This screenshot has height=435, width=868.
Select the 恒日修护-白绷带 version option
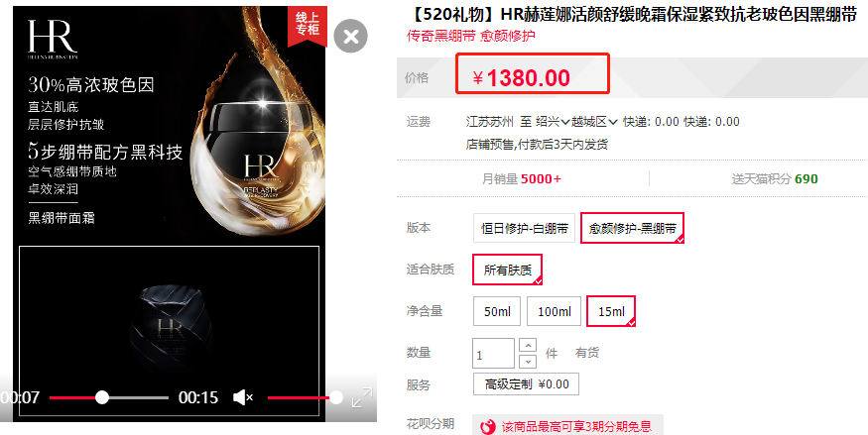click(x=524, y=228)
